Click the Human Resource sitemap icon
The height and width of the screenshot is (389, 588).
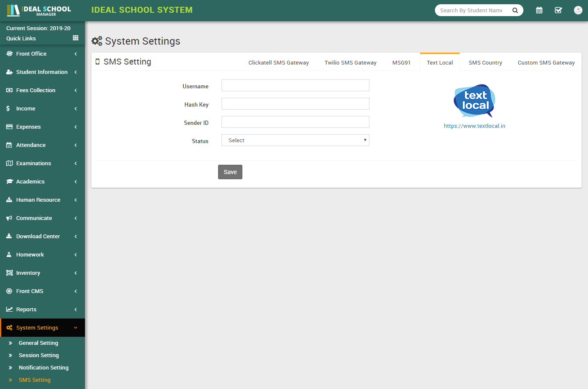click(9, 200)
